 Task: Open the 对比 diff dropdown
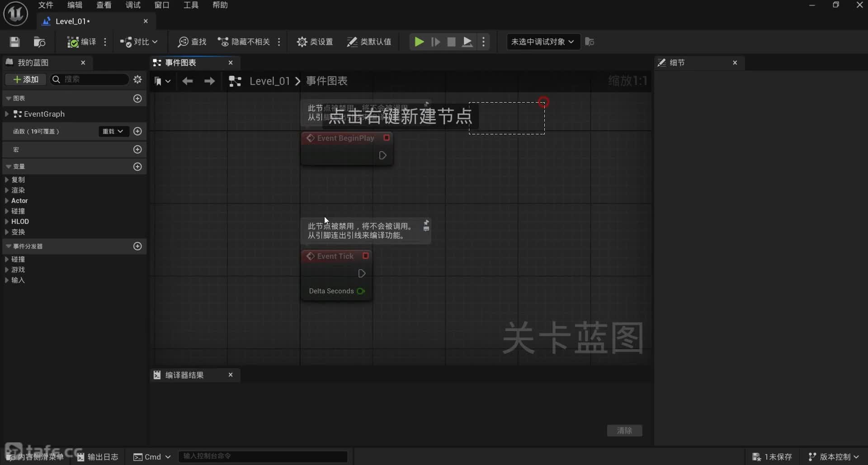point(138,42)
